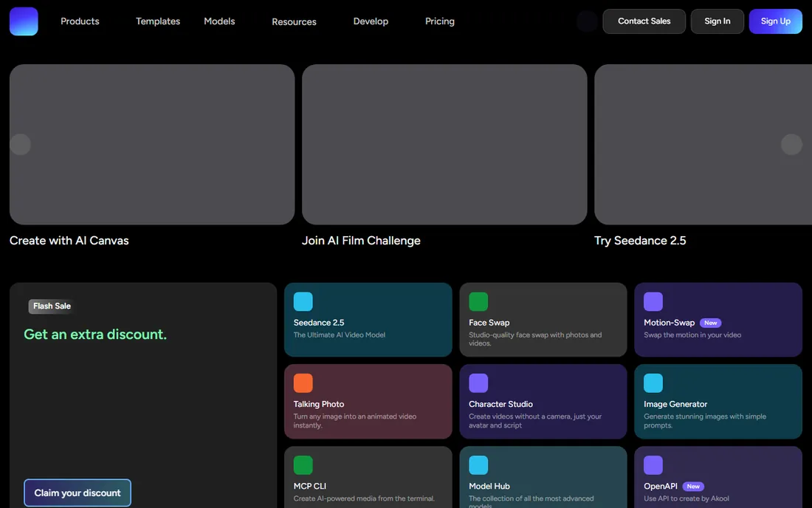
Task: Open the Templates menu
Action: 158,21
